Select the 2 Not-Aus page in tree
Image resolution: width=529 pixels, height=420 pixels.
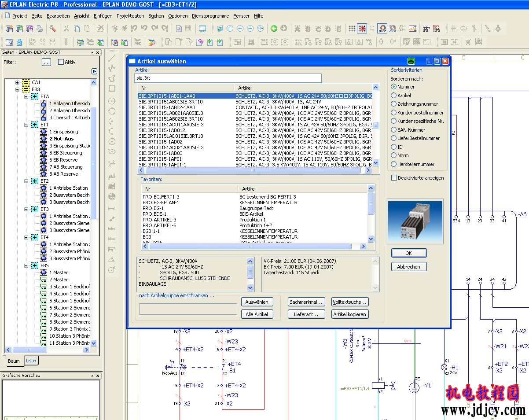tap(61, 139)
